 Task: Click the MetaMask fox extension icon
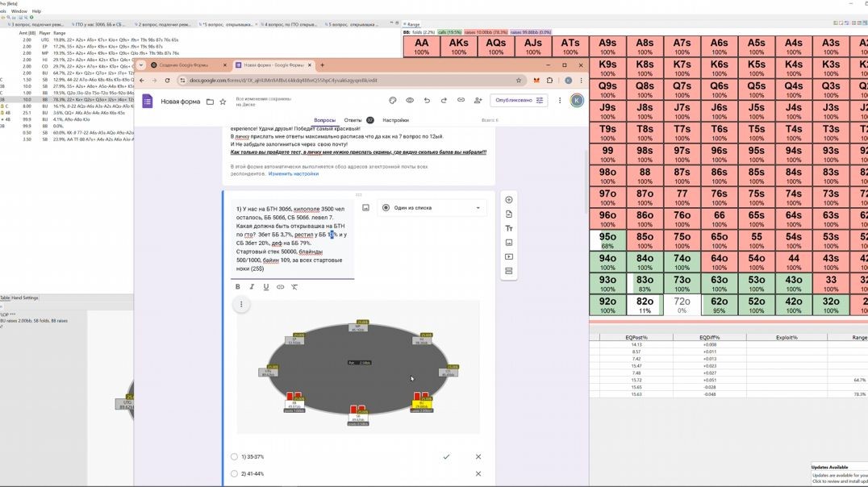pos(536,81)
